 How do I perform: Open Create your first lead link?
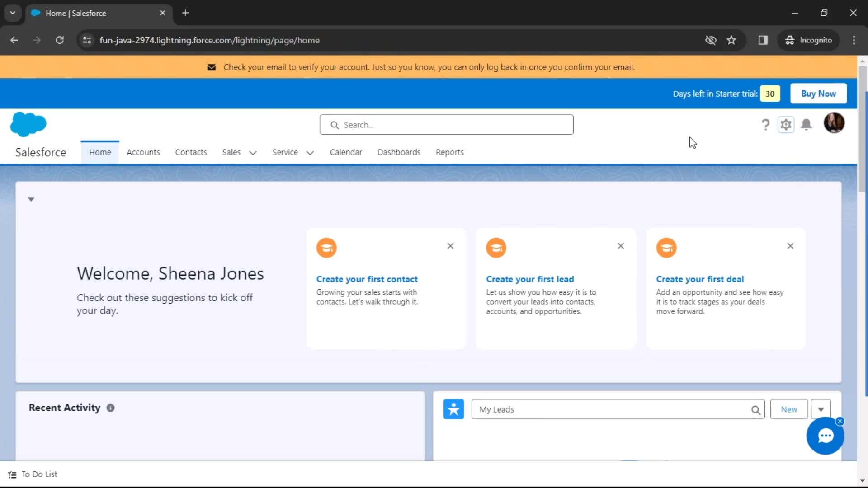tap(530, 279)
